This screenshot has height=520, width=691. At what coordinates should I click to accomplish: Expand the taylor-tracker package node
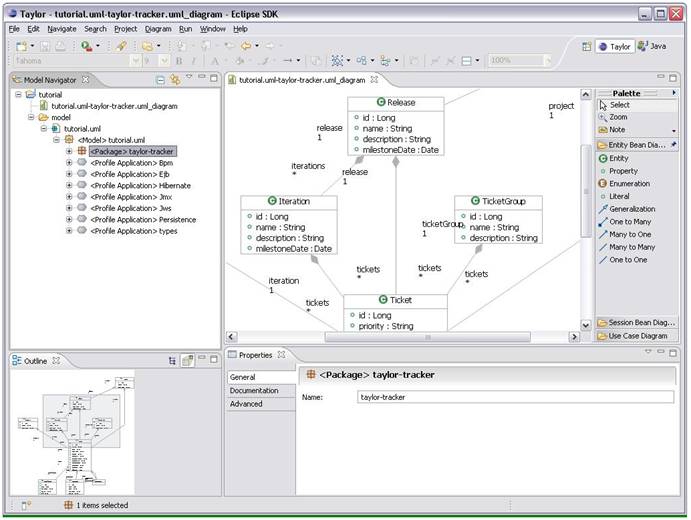(69, 151)
